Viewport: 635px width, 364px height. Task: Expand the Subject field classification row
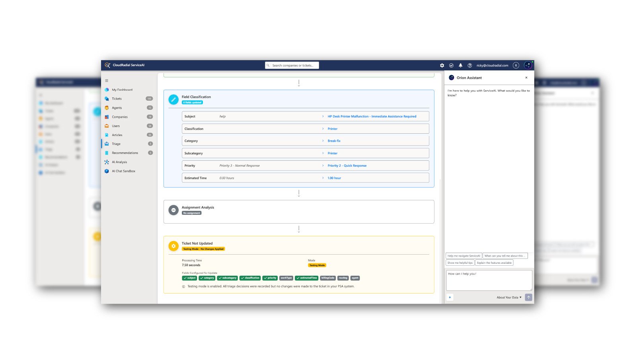pos(305,117)
